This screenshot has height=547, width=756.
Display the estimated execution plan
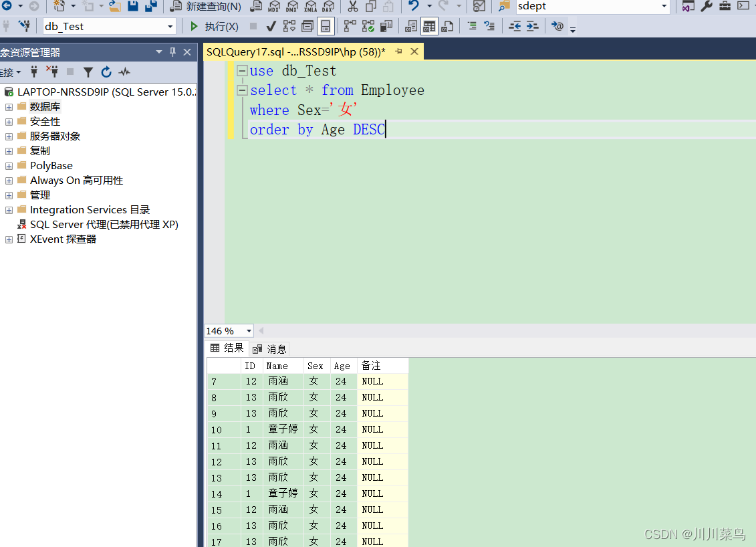pyautogui.click(x=289, y=26)
